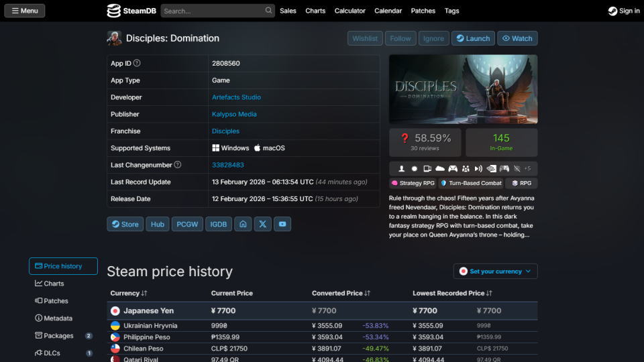
Task: Switch to the Charts sidebar tab
Action: [54, 284]
